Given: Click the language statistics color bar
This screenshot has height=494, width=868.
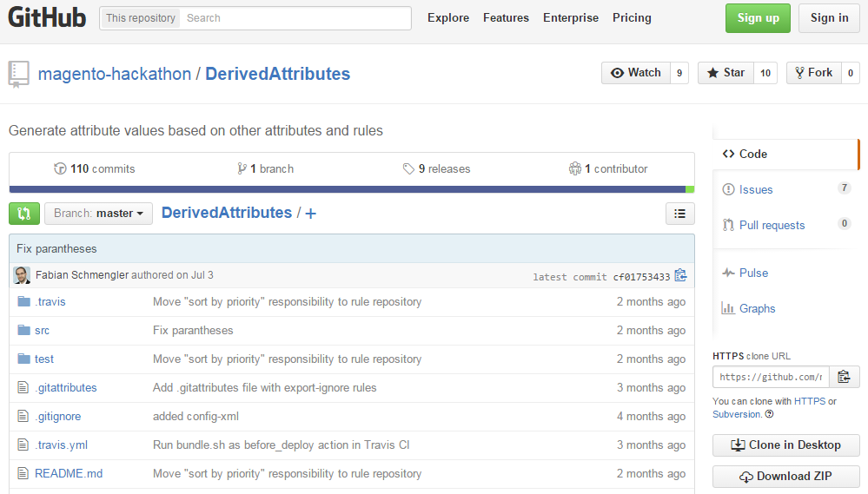Looking at the screenshot, I should [x=352, y=190].
